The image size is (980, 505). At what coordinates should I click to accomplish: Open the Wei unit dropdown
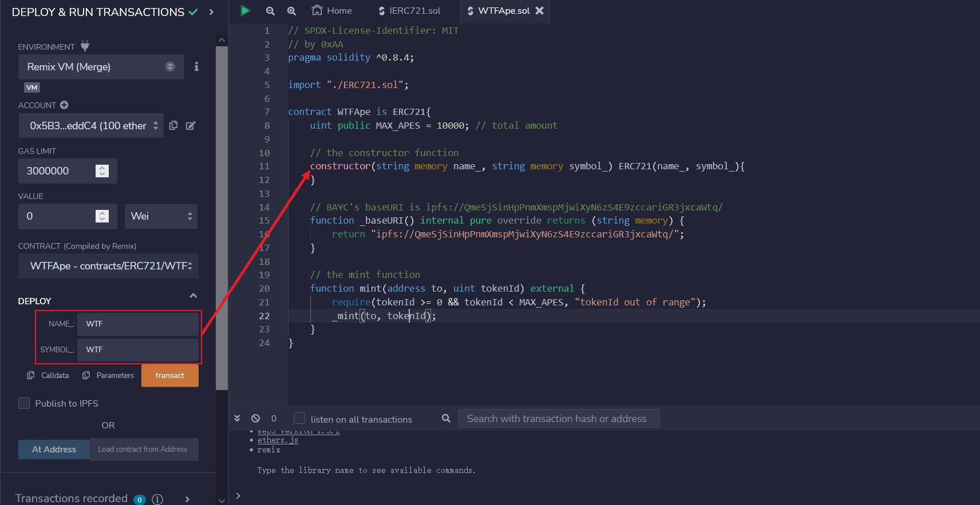point(161,216)
